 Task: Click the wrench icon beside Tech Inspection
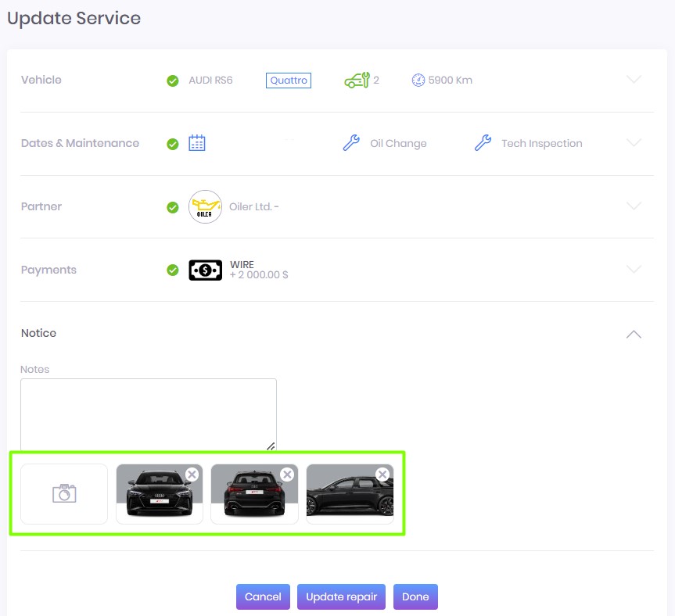[x=483, y=143]
